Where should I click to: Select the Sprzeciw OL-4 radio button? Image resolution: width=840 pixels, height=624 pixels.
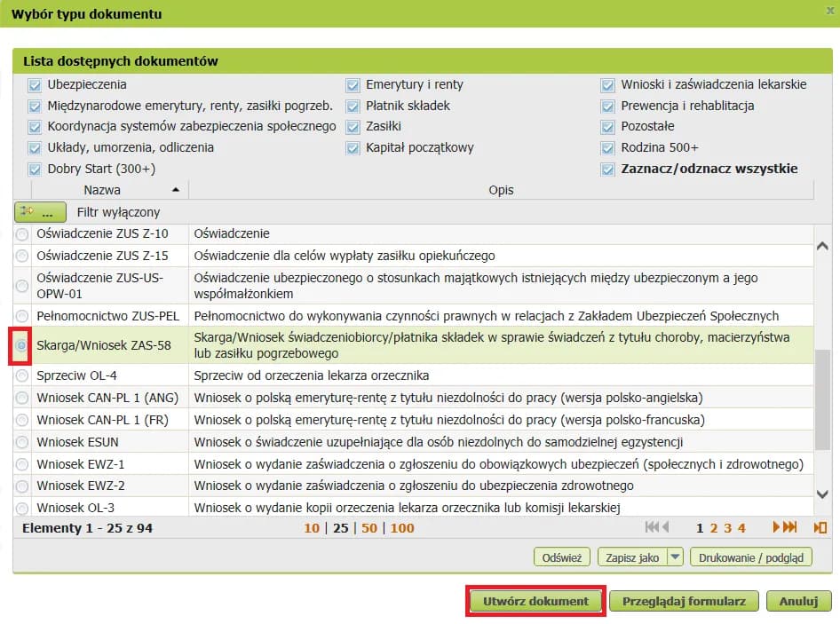point(22,376)
